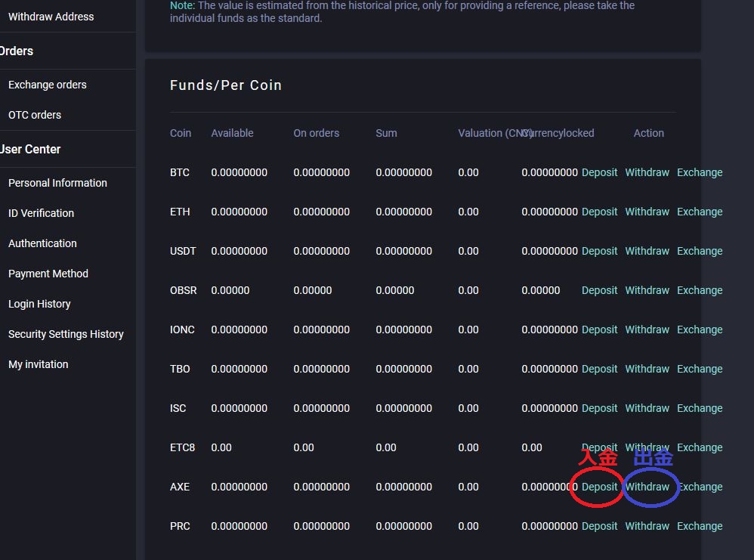Open the My invitation page
Image resolution: width=754 pixels, height=560 pixels.
click(x=38, y=364)
